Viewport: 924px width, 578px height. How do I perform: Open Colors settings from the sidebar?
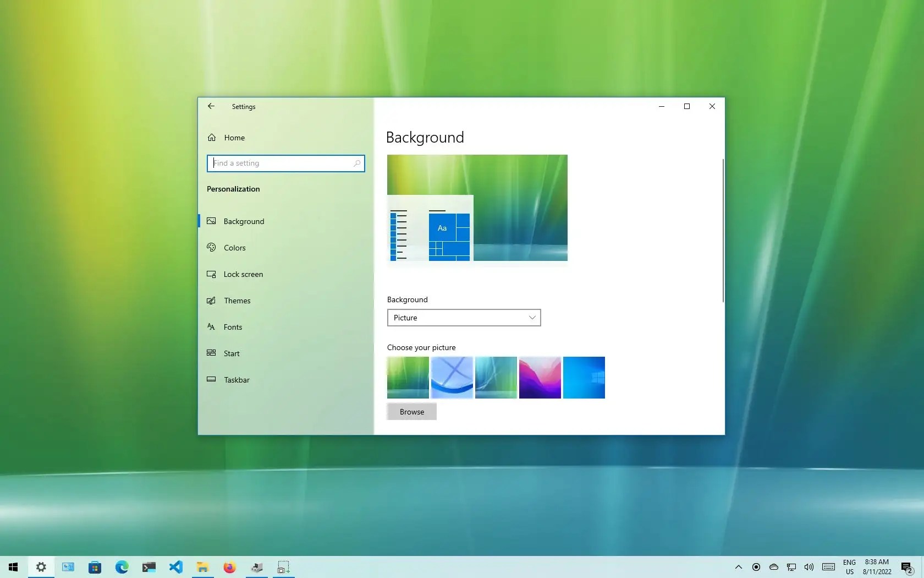234,247
